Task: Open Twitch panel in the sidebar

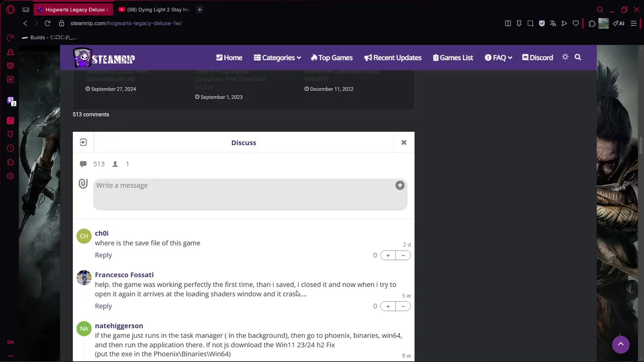Action: pyautogui.click(x=11, y=101)
